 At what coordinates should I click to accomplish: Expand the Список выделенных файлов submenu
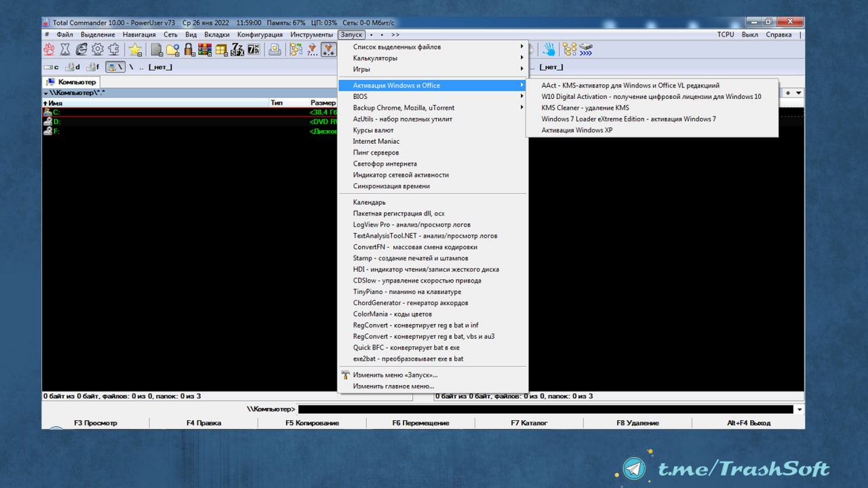pos(433,47)
